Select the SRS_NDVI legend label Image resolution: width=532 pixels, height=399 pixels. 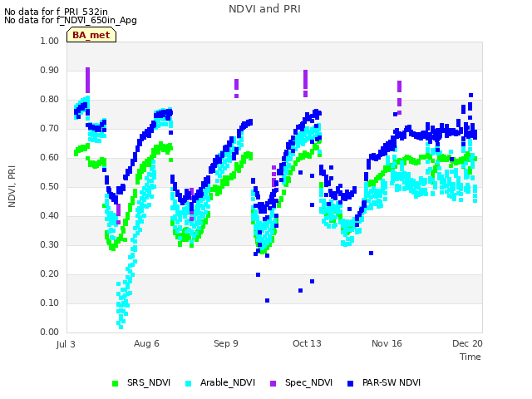coord(149,382)
